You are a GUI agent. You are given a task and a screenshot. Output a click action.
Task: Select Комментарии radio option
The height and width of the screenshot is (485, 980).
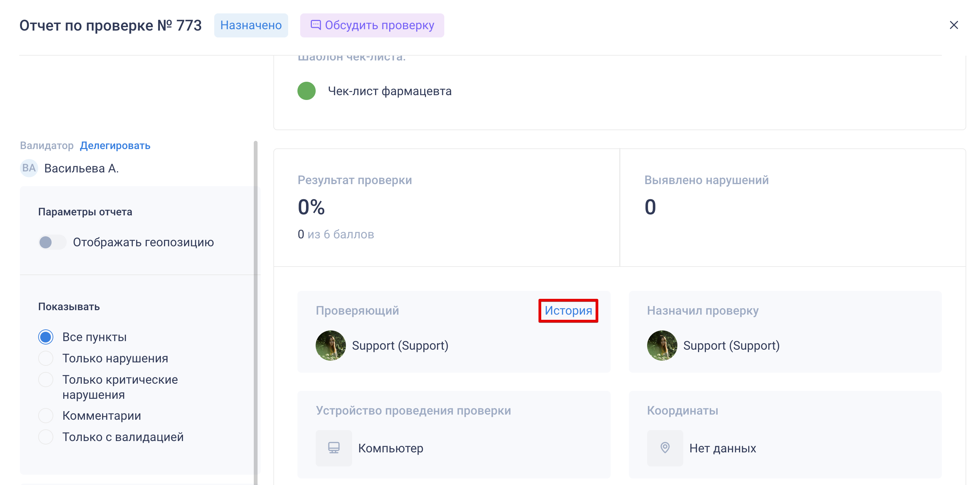click(46, 415)
